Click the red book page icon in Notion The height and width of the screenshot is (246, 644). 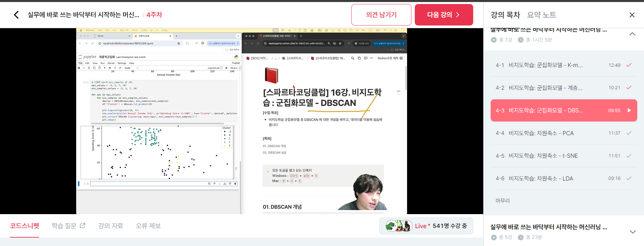pyautogui.click(x=271, y=76)
